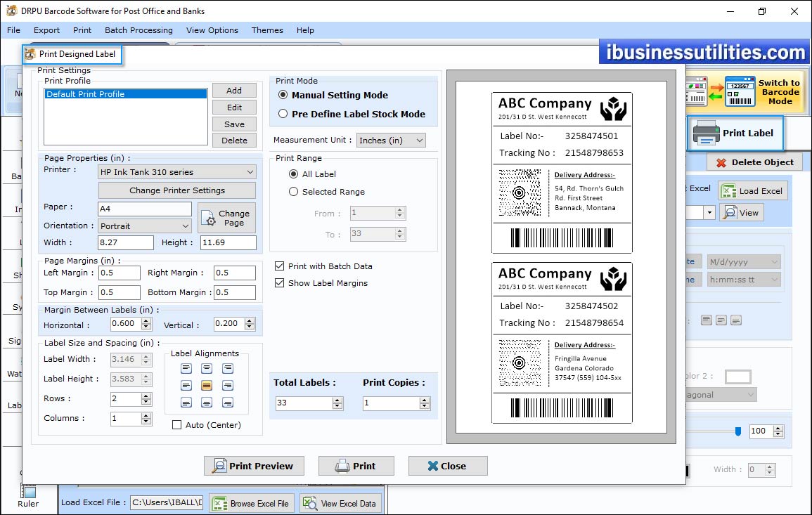Screen dimensions: 812x515
Task: Click the Print button at bottom
Action: pos(356,466)
